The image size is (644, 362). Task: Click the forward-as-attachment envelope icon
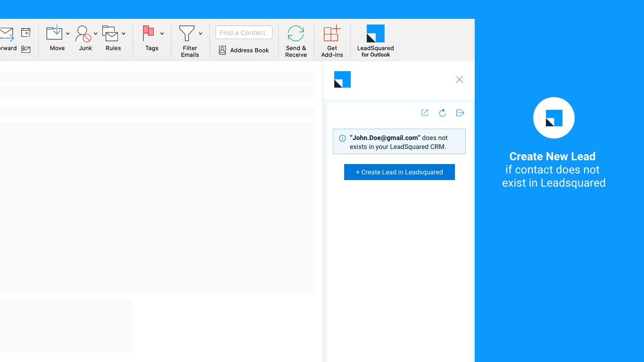pos(26,49)
